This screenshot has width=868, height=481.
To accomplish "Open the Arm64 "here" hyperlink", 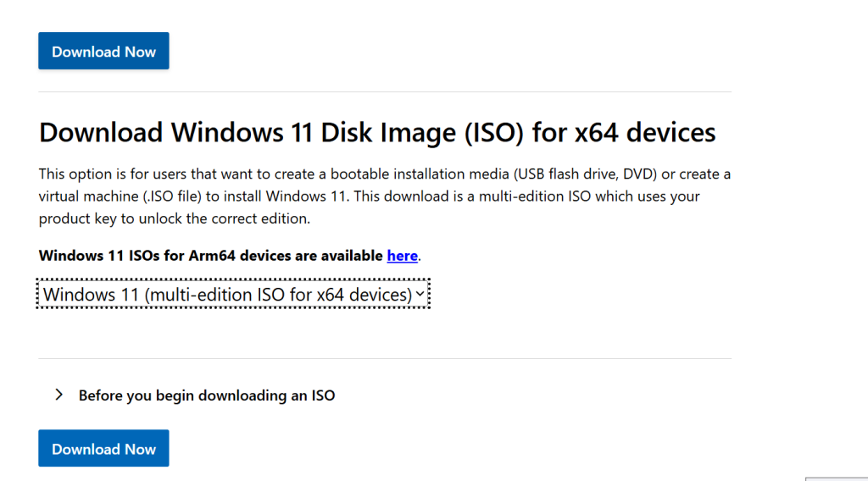I will 402,255.
